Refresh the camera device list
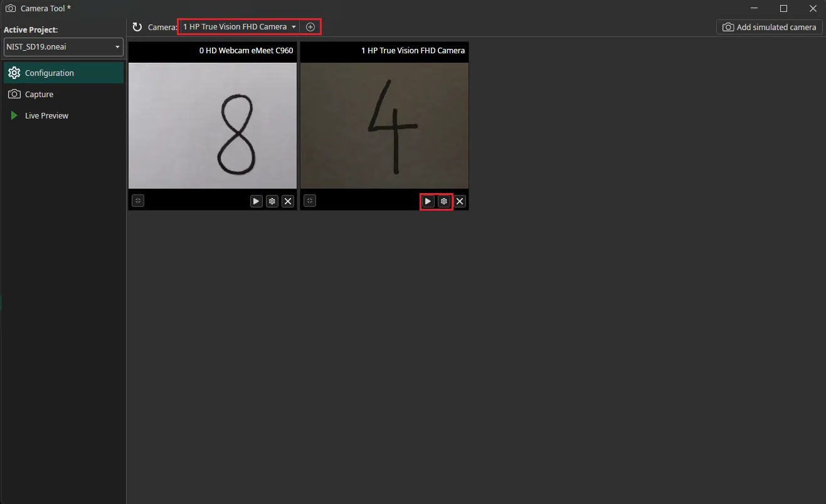The width and height of the screenshot is (826, 504). tap(137, 27)
